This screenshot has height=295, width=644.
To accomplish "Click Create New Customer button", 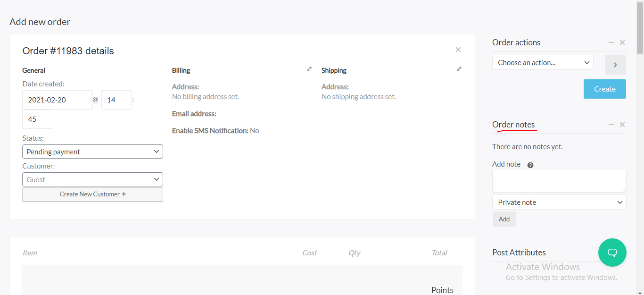I will [92, 194].
